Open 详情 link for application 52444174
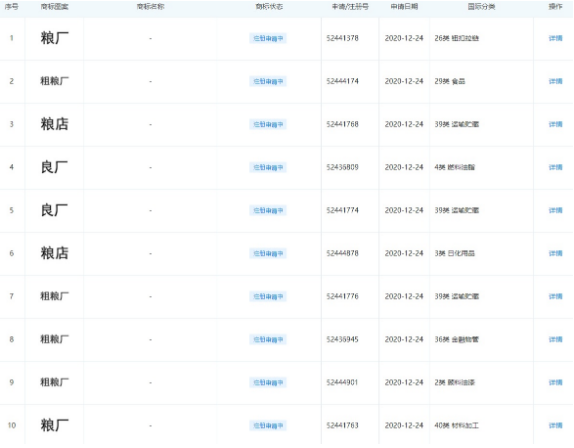This screenshot has height=448, width=574. point(555,81)
